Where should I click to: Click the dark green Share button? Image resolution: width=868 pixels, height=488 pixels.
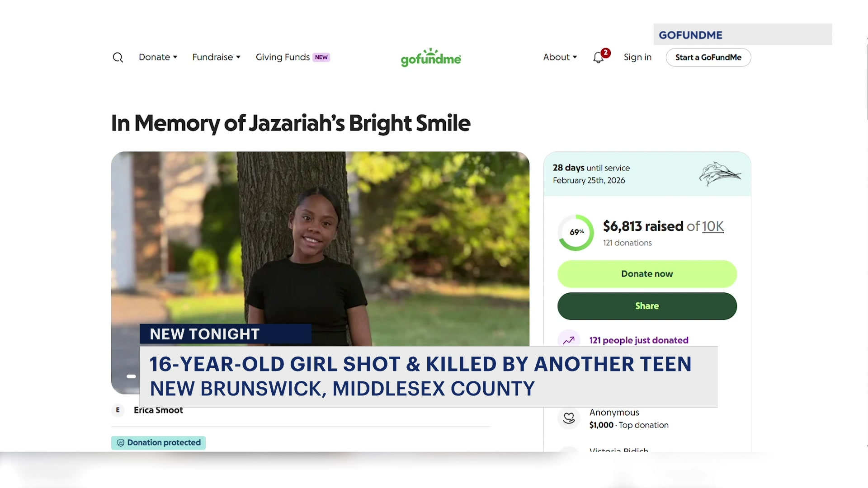(x=647, y=306)
